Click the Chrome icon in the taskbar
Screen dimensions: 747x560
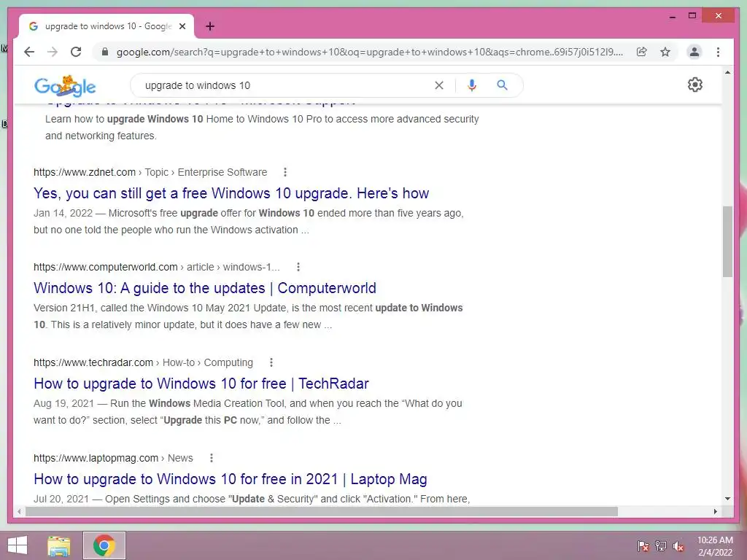coord(104,545)
